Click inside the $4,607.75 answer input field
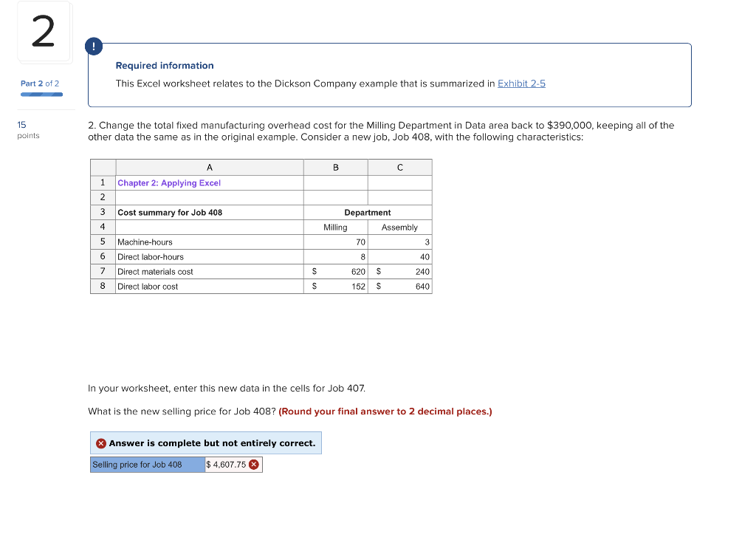This screenshot has height=540, width=756. pos(225,464)
